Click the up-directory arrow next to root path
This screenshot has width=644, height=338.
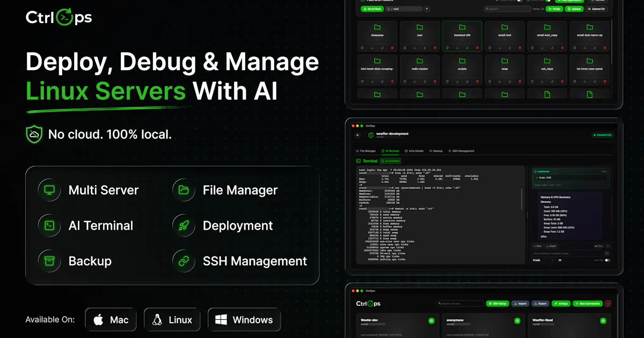427,9
